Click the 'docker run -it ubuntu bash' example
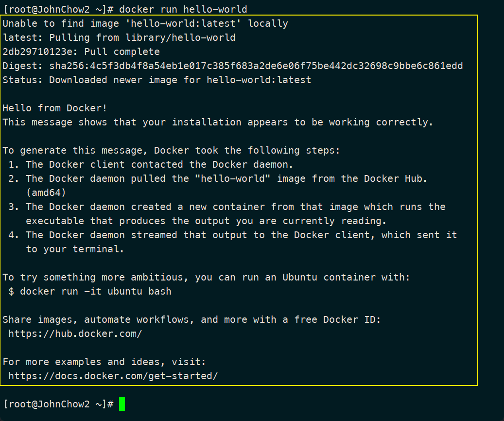The width and height of the screenshot is (504, 421). [x=95, y=292]
